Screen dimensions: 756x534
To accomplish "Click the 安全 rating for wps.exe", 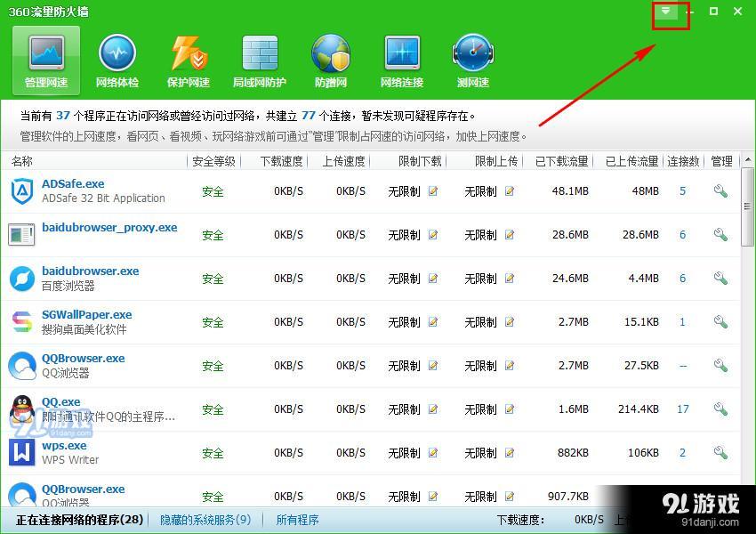I will [213, 453].
